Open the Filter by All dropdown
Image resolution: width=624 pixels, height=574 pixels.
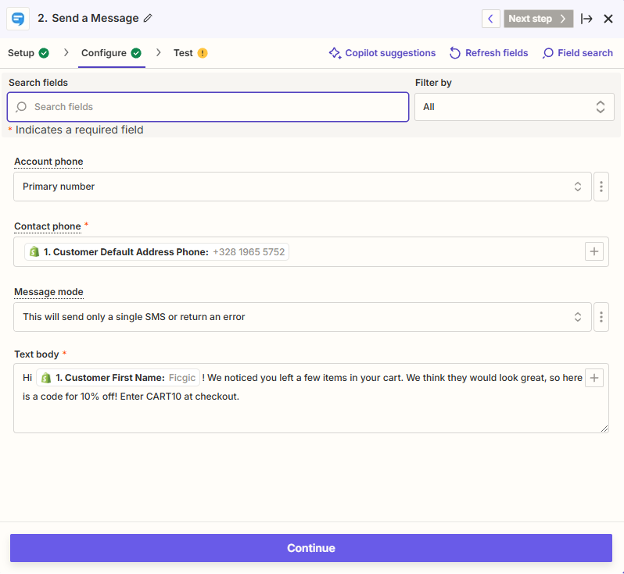(x=514, y=107)
